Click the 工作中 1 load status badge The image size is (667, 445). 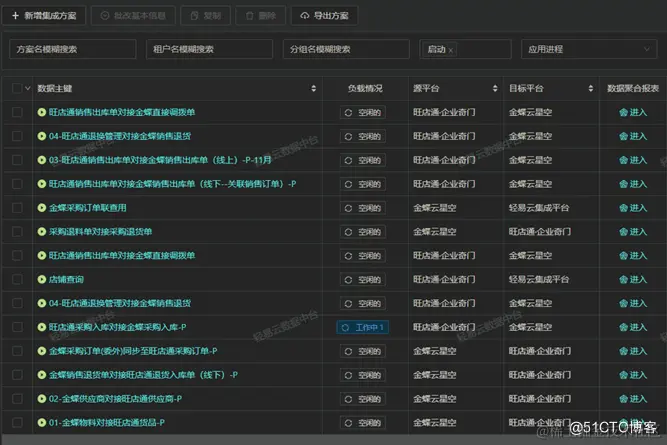[362, 327]
